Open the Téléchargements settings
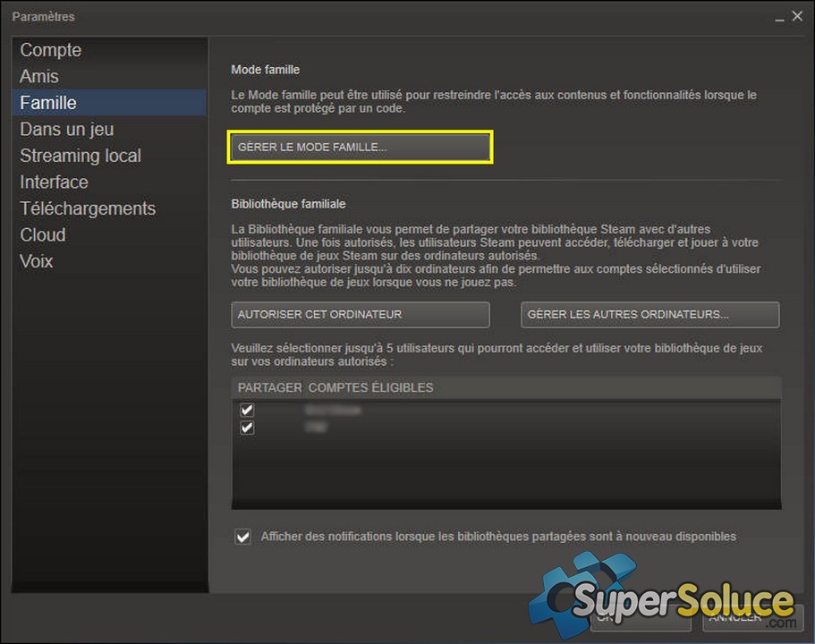This screenshot has width=815, height=644. pos(88,208)
